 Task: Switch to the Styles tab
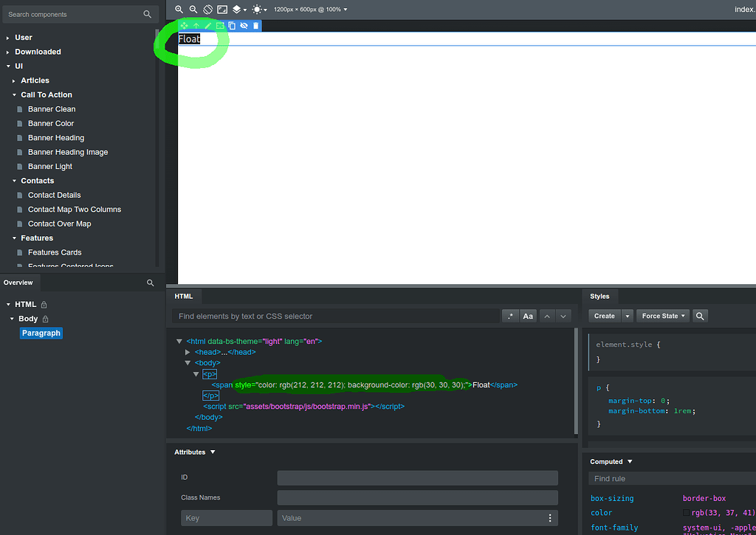click(600, 296)
